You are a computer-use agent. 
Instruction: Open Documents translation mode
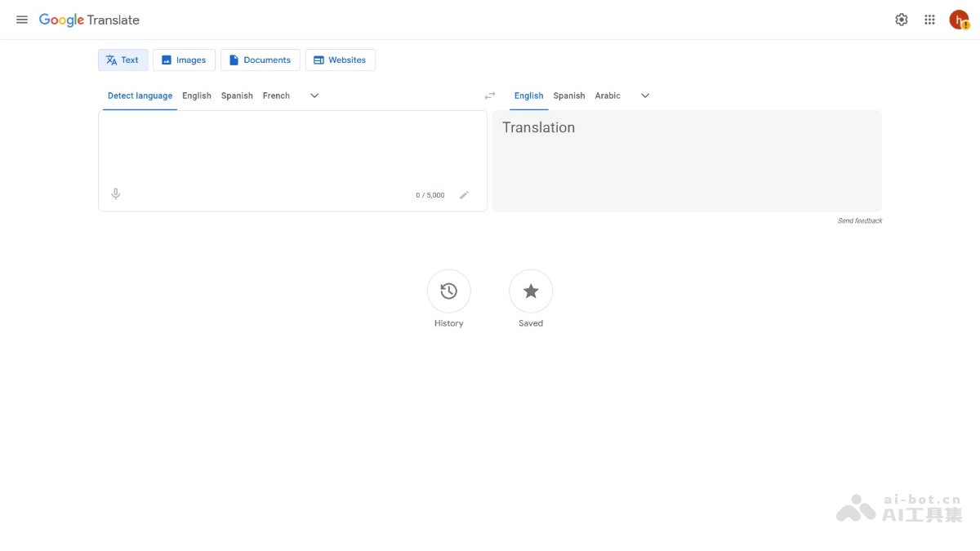click(260, 60)
